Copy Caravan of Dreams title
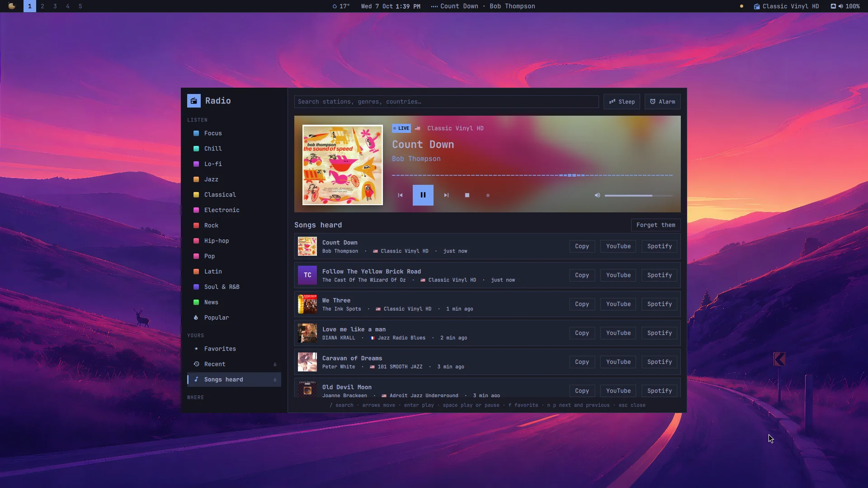The height and width of the screenshot is (488, 868). tap(582, 362)
